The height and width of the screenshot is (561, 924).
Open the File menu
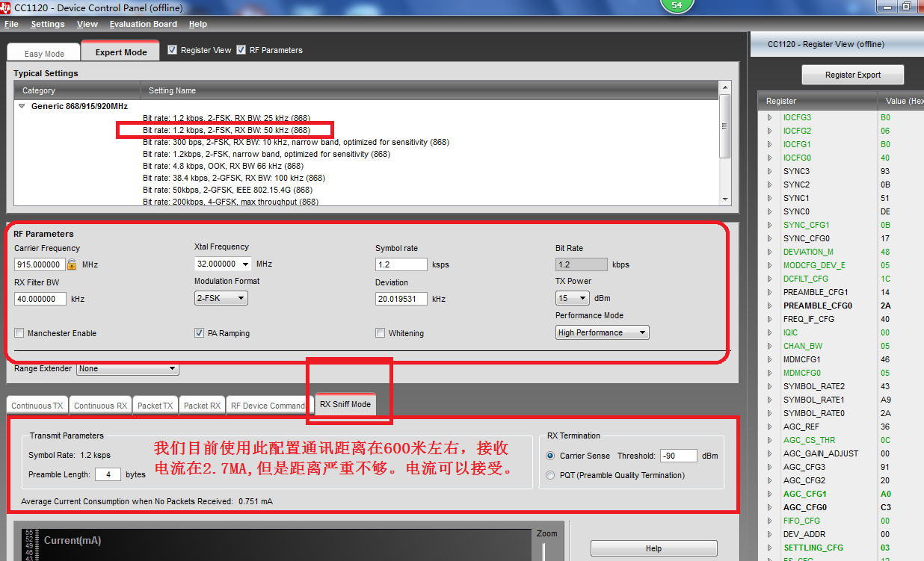coord(11,24)
